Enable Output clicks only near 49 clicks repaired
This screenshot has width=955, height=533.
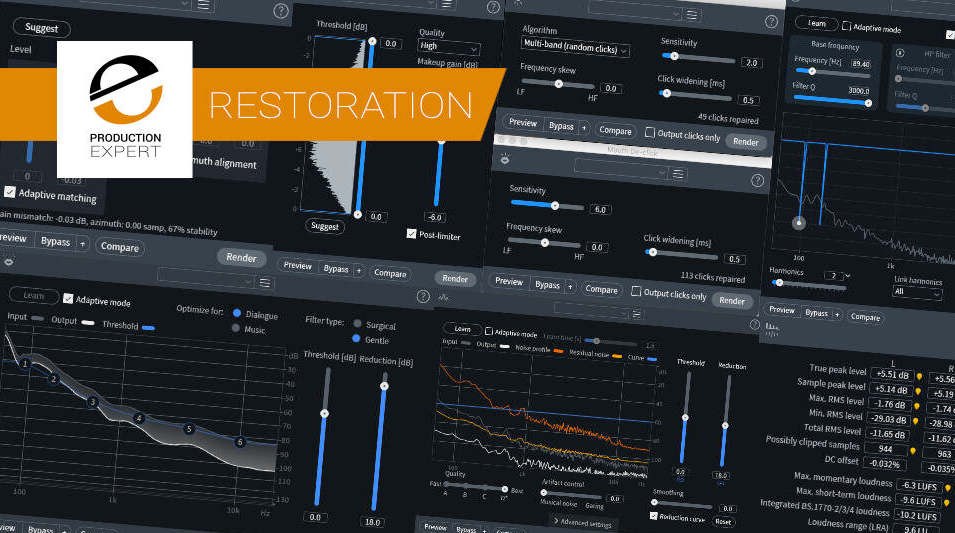650,132
